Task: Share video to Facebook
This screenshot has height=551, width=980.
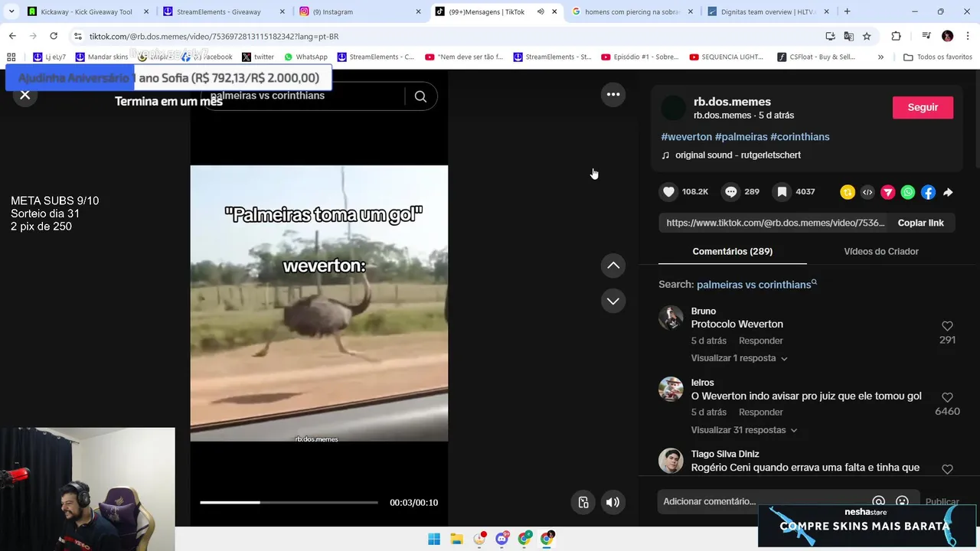Action: point(928,193)
